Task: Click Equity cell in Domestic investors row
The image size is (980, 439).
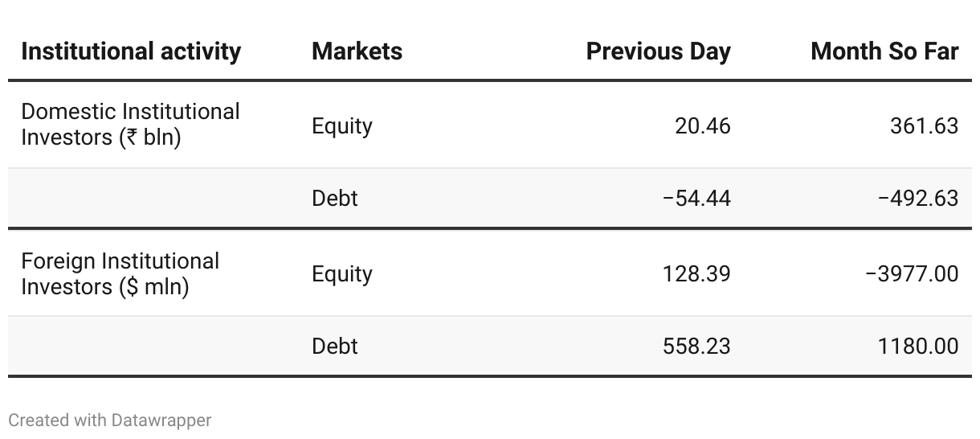Action: click(342, 126)
